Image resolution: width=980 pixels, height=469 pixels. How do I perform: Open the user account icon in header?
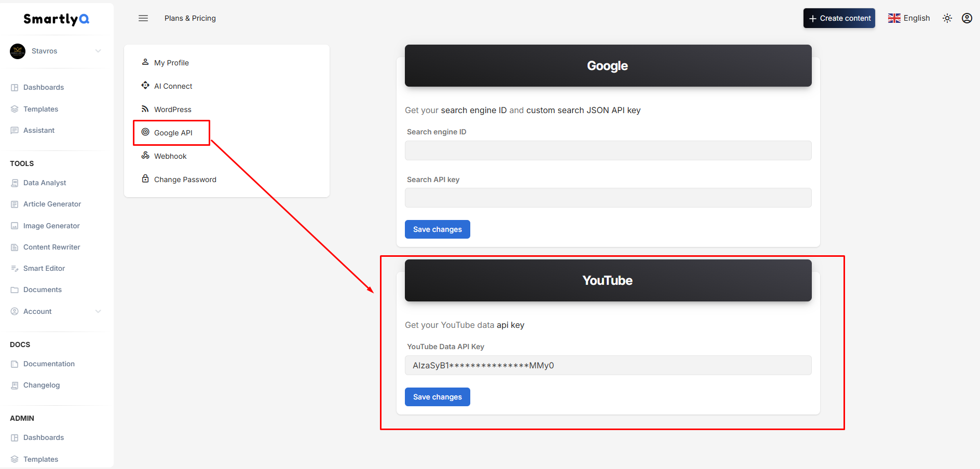click(967, 18)
